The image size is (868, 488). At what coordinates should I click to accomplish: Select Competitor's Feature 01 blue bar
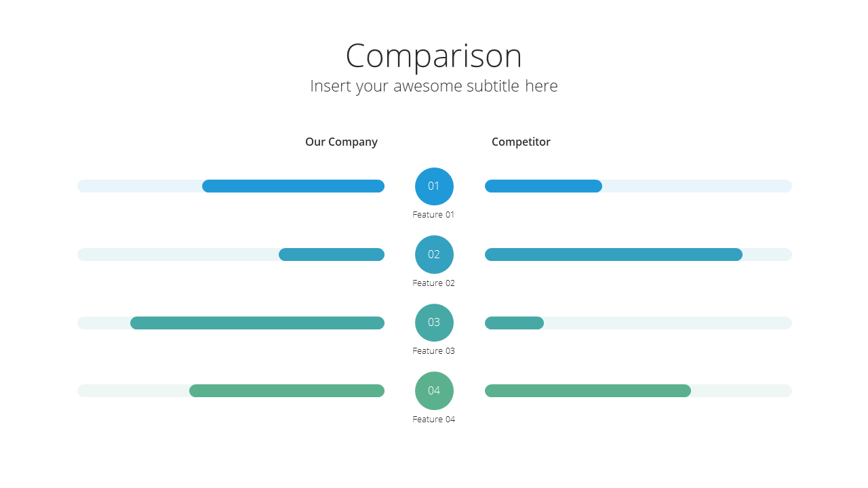point(543,186)
